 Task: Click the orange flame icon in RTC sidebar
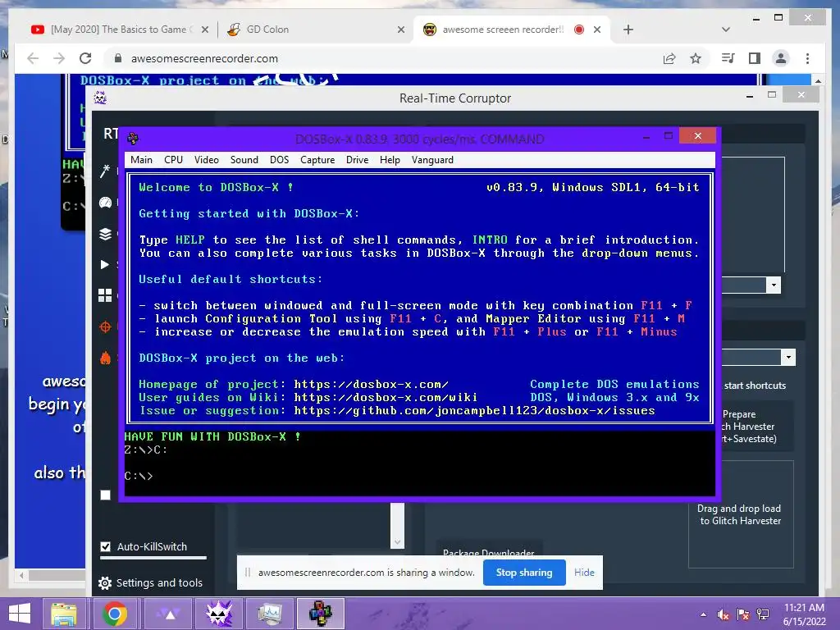105,358
